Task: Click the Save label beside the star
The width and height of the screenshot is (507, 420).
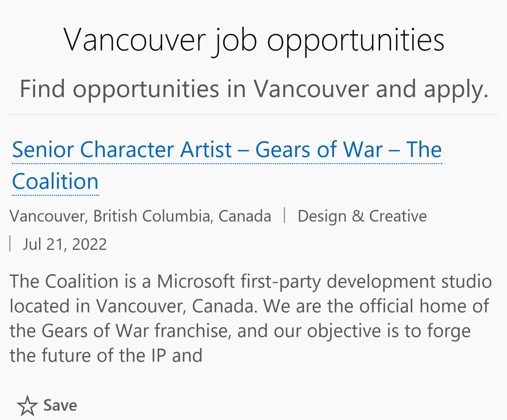Action: coord(60,405)
